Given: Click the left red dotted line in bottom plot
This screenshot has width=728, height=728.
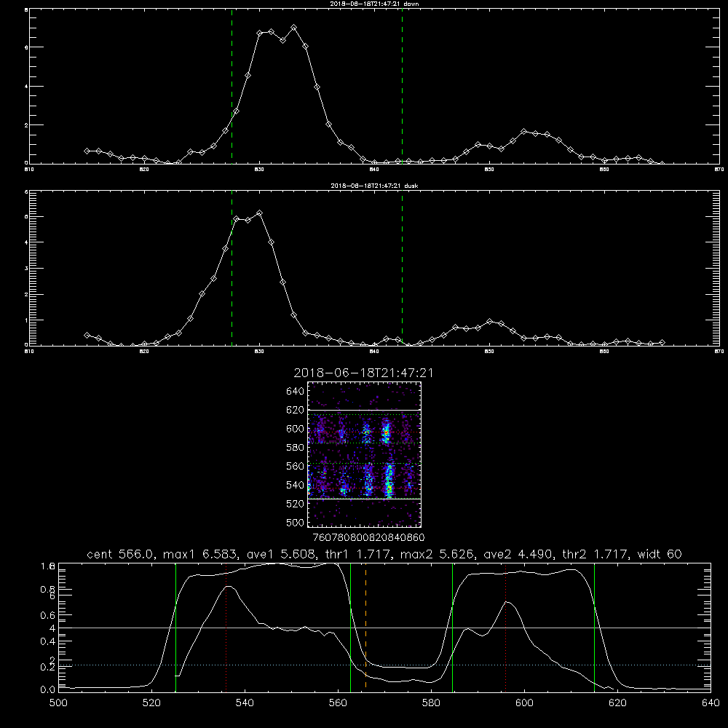Looking at the screenshot, I should (226, 627).
